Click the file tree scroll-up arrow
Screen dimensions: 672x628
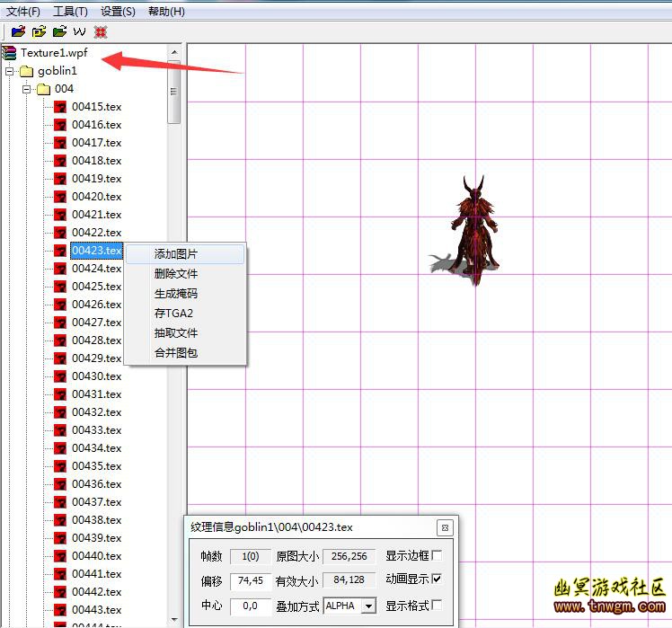point(174,52)
